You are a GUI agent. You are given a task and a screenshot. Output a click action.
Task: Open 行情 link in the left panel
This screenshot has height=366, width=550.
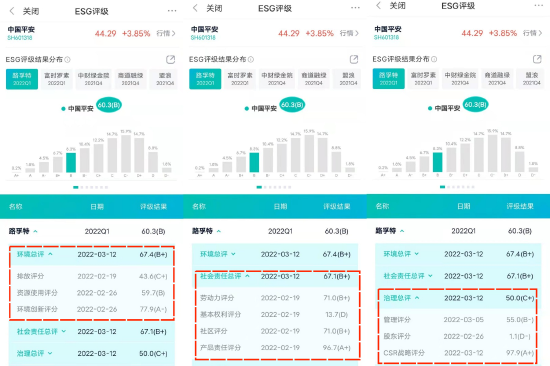point(166,33)
